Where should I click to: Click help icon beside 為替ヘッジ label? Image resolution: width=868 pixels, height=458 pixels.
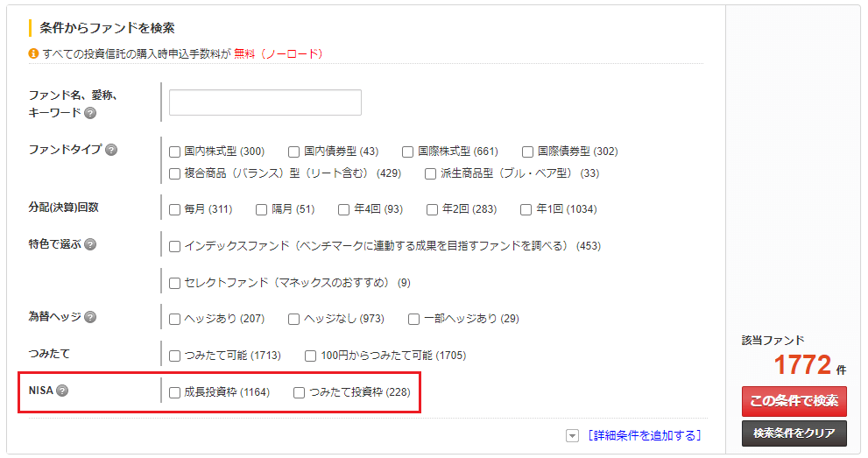(90, 317)
